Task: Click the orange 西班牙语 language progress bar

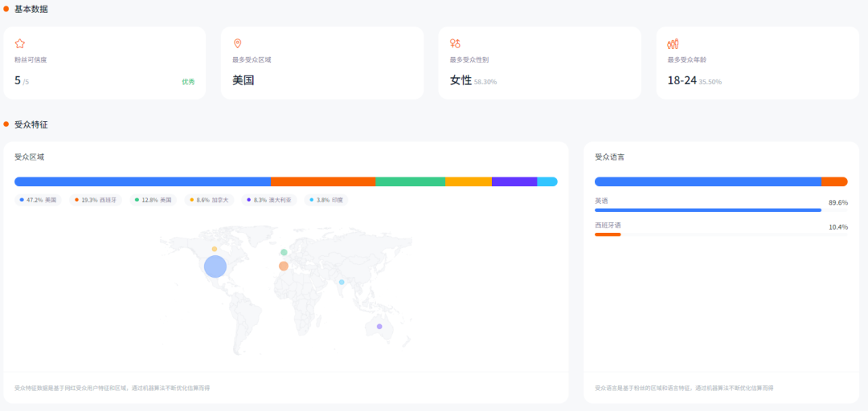Action: [x=608, y=234]
